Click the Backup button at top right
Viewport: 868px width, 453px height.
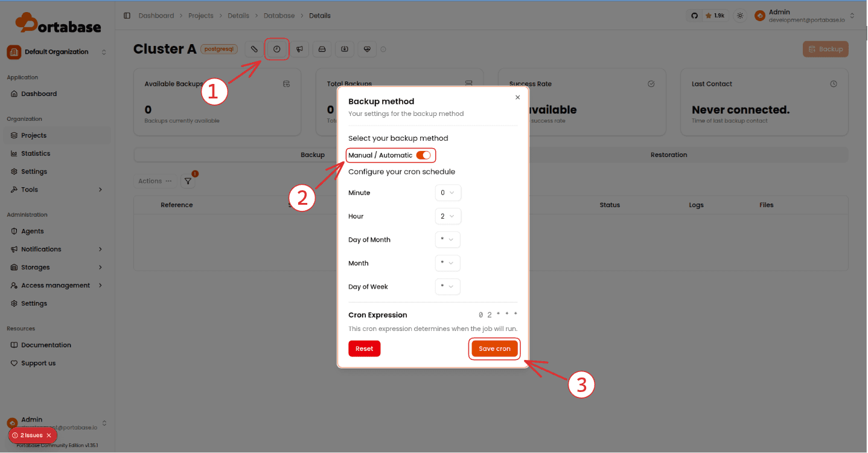click(x=825, y=50)
